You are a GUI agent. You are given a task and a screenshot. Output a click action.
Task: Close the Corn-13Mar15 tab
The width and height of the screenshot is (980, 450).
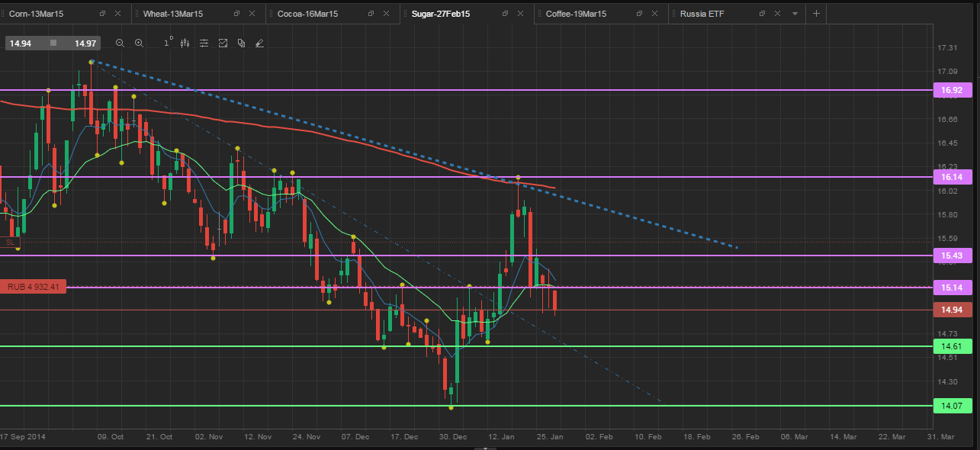[x=117, y=14]
